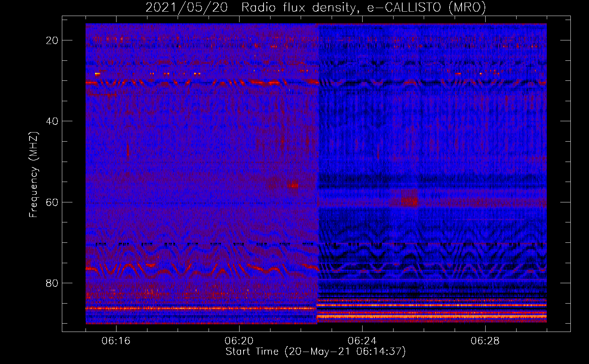The image size is (589, 364).
Task: Click the 60 frequency tick label
Action: (52, 202)
